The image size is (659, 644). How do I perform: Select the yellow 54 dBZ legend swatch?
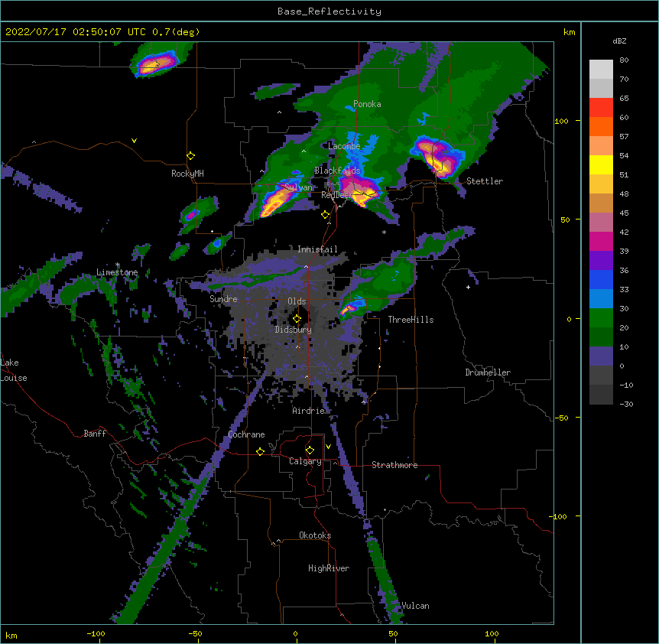tap(601, 164)
